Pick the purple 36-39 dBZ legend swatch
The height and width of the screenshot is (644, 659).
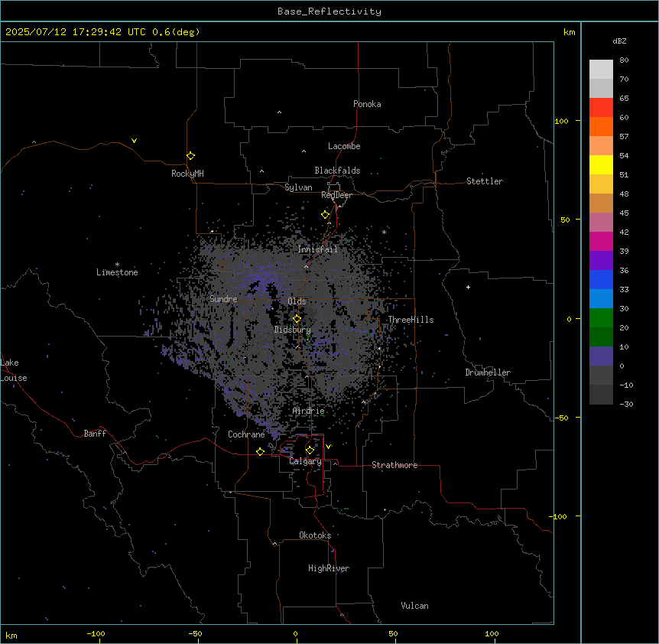click(x=601, y=261)
